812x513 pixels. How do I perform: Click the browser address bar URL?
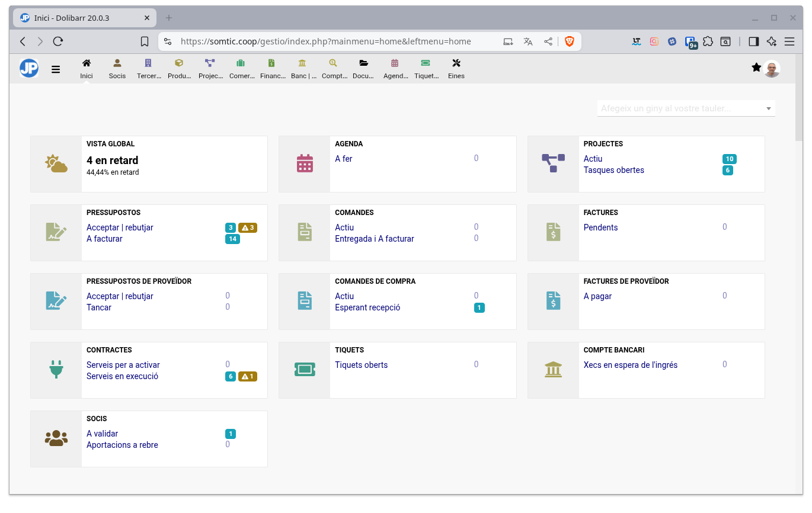tap(325, 41)
